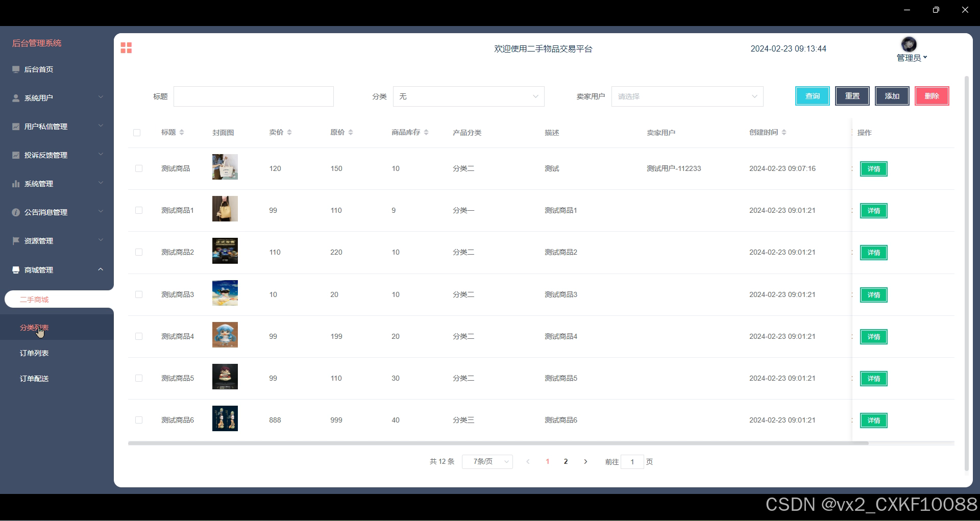Open the 订单配送 submenu item
This screenshot has width=980, height=521.
point(57,379)
